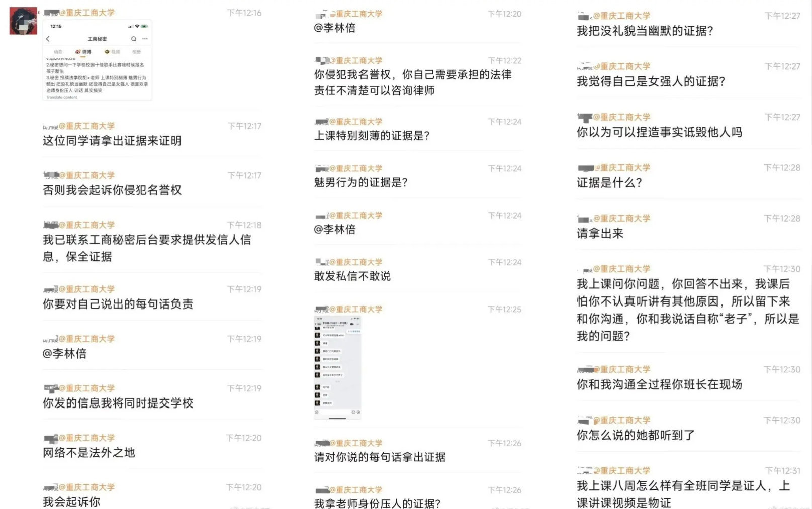
Task: Tap the back arrow in the 工商秘密 header
Action: [x=48, y=39]
